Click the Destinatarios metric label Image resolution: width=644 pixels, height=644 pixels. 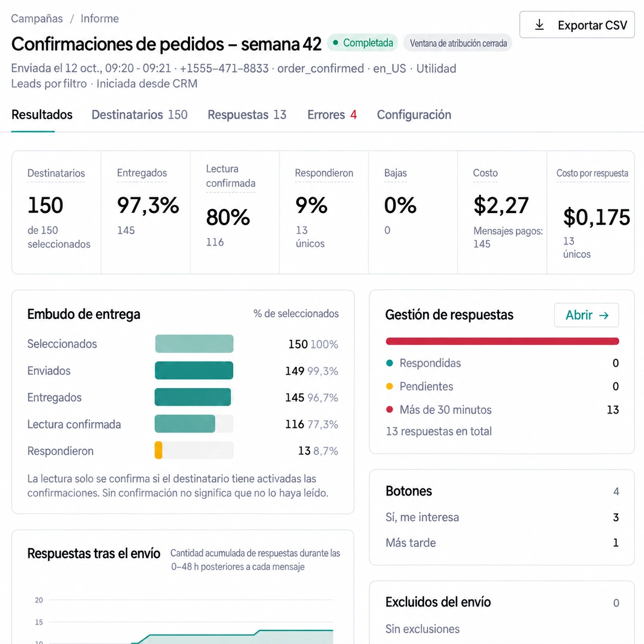pyautogui.click(x=56, y=173)
